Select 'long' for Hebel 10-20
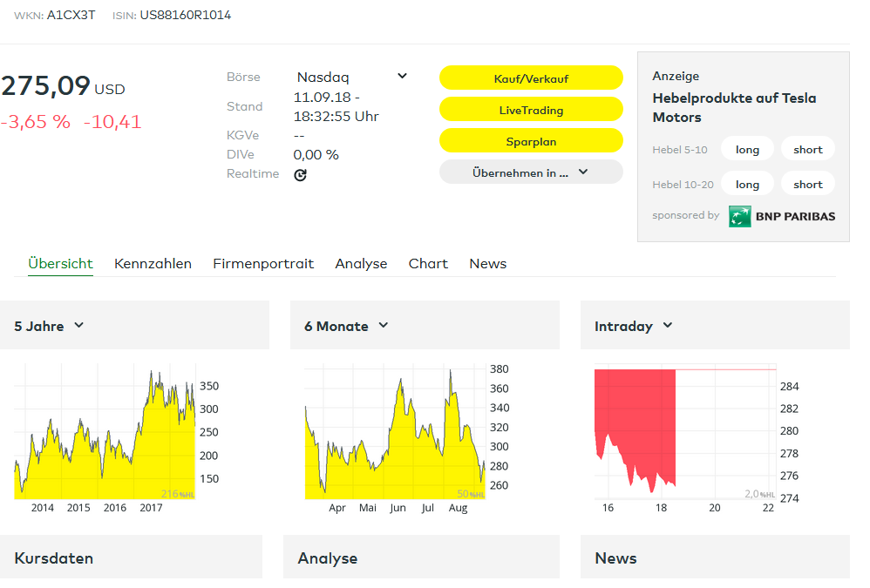Image resolution: width=870 pixels, height=588 pixels. [x=747, y=184]
